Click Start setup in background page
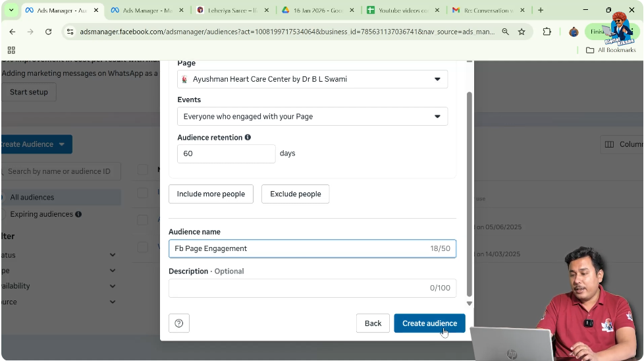The height and width of the screenshot is (361, 644). point(29,92)
